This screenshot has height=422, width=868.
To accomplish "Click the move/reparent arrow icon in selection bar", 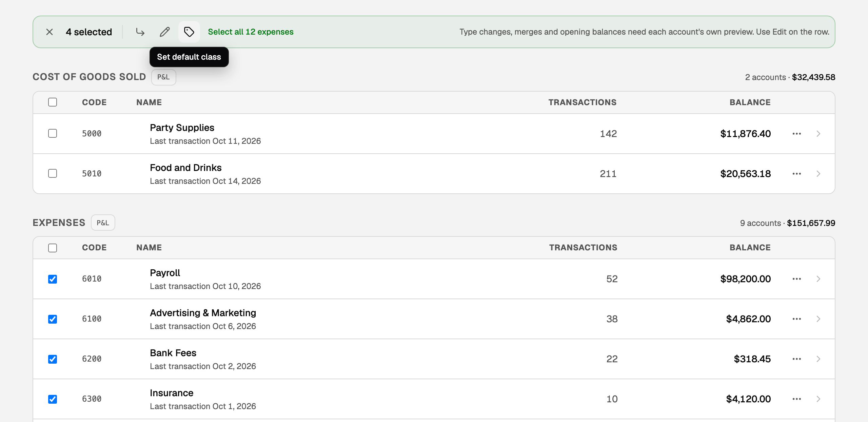I will (140, 32).
